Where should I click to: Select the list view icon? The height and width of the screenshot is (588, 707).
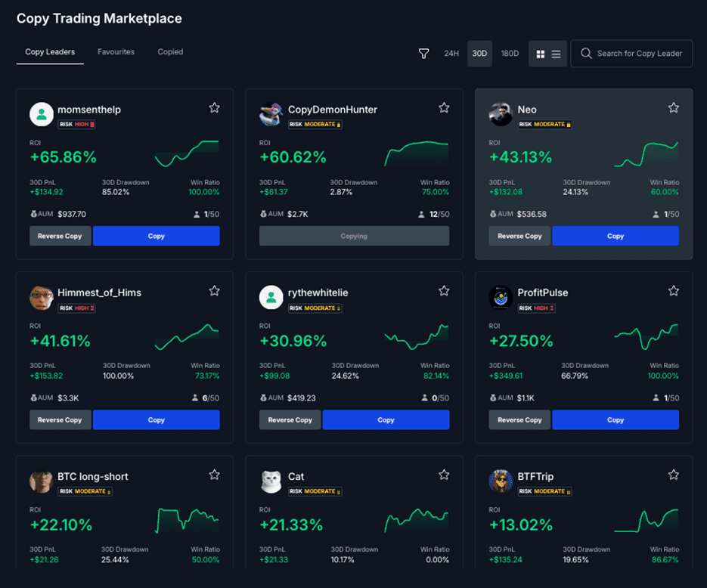click(554, 54)
